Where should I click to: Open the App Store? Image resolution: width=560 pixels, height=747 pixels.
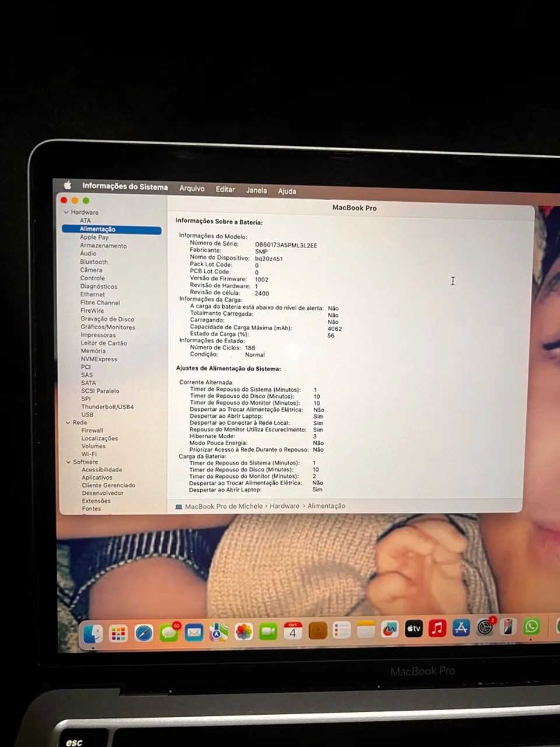click(x=461, y=628)
